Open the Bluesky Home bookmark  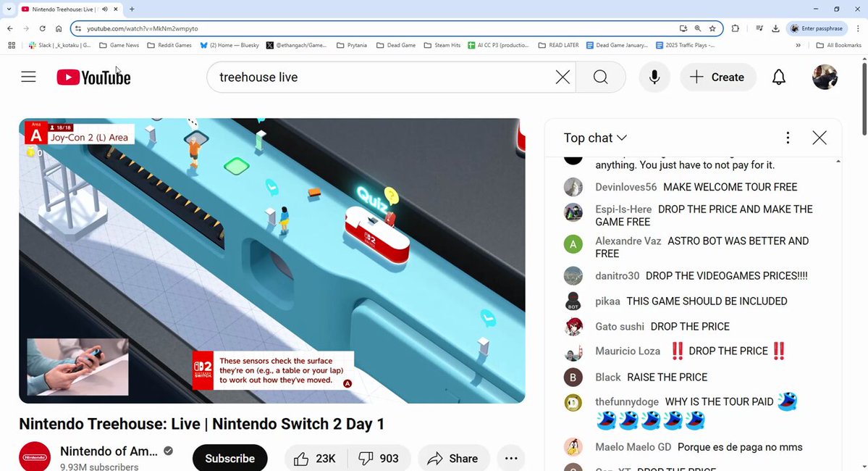pos(229,46)
